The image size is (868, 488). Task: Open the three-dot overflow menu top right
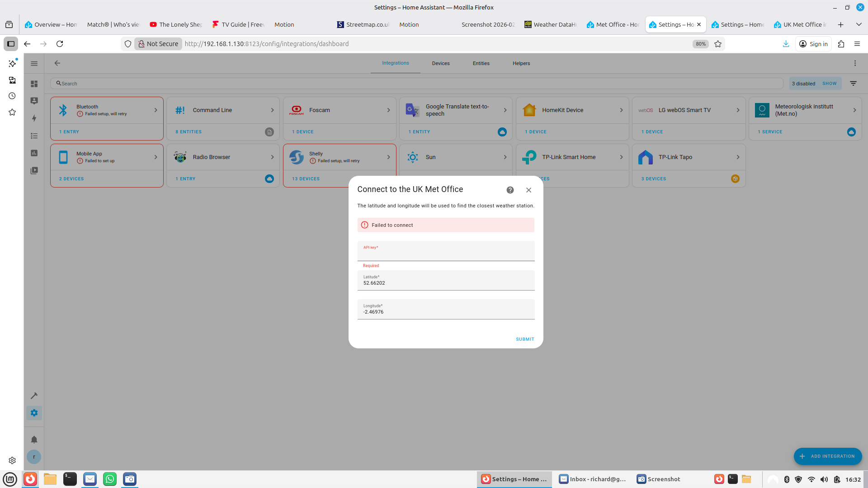[x=855, y=63]
